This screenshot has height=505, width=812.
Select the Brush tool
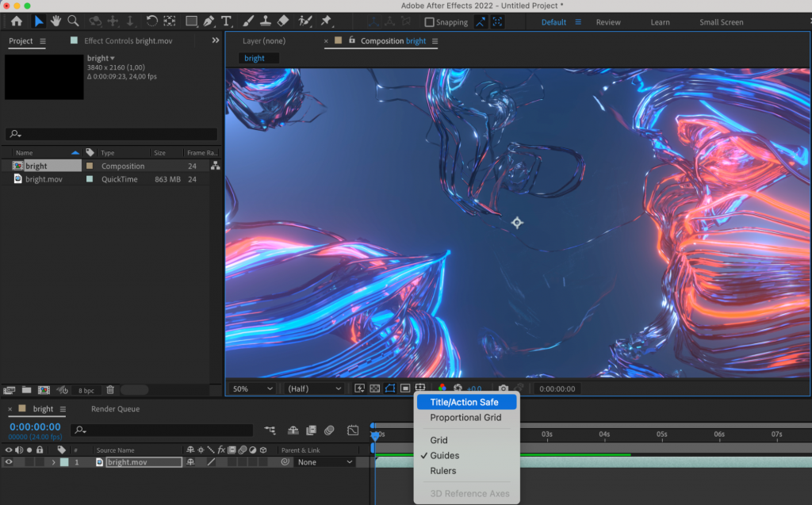click(248, 21)
